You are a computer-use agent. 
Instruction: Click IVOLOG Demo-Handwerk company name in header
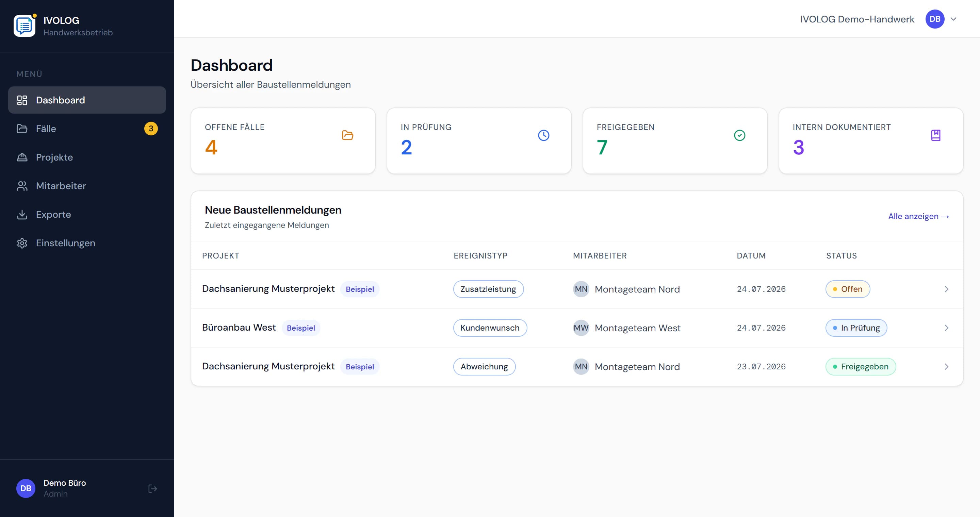pos(857,19)
